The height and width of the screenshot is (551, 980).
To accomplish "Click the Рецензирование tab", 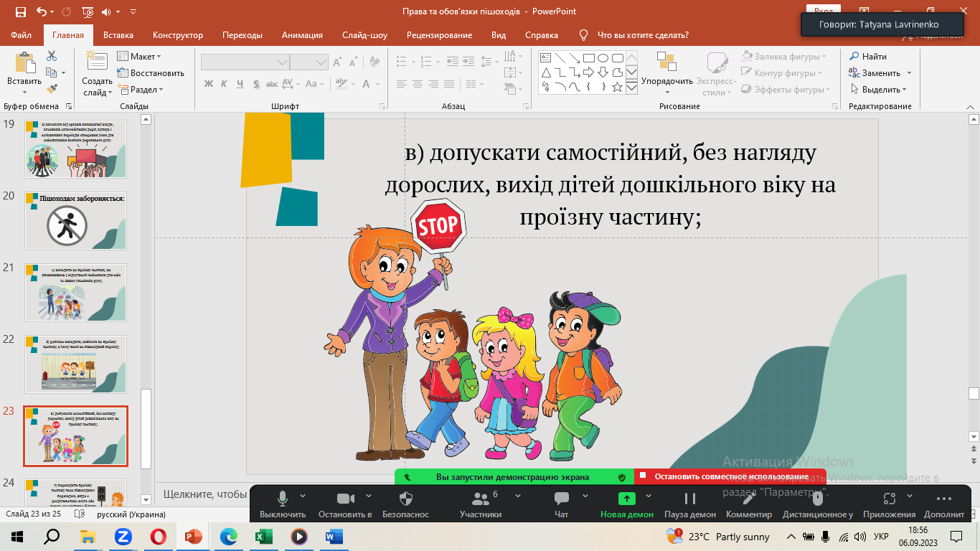I will (x=439, y=35).
